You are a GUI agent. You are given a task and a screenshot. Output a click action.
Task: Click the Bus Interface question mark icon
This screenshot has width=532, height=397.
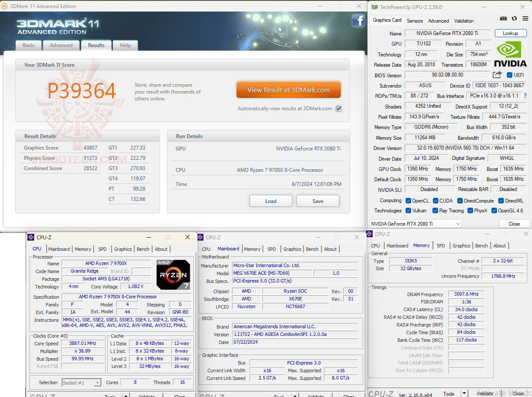pos(525,96)
